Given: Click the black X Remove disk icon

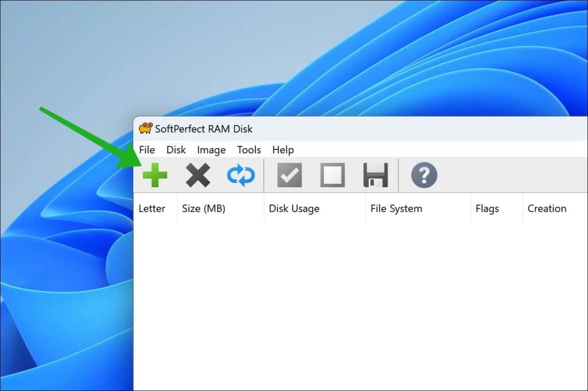Looking at the screenshot, I should [198, 175].
